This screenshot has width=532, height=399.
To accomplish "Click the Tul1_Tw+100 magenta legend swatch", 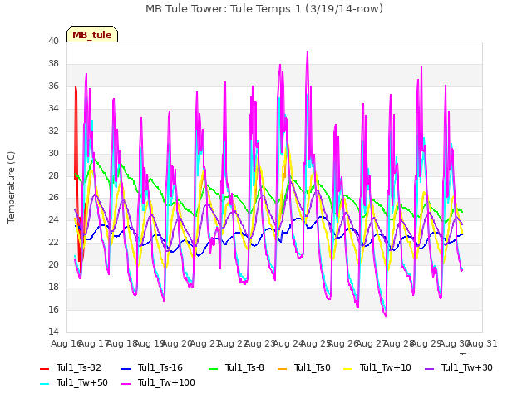I will point(126,383).
